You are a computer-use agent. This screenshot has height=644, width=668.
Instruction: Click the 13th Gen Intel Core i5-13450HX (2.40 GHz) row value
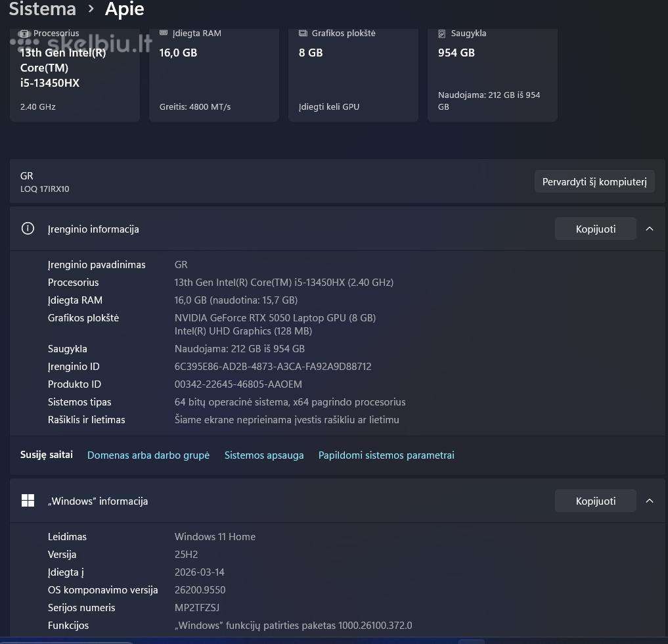point(284,282)
